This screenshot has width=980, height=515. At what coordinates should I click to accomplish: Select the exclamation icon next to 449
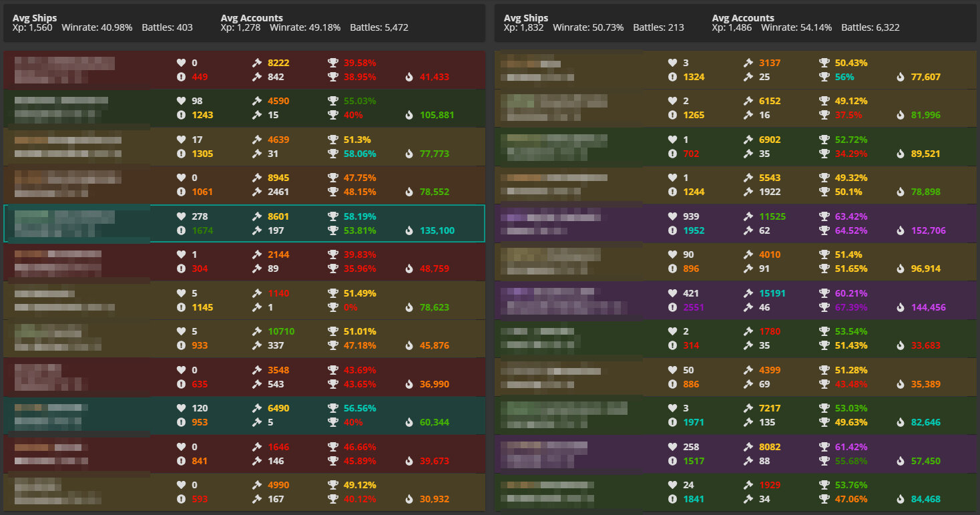pyautogui.click(x=181, y=77)
